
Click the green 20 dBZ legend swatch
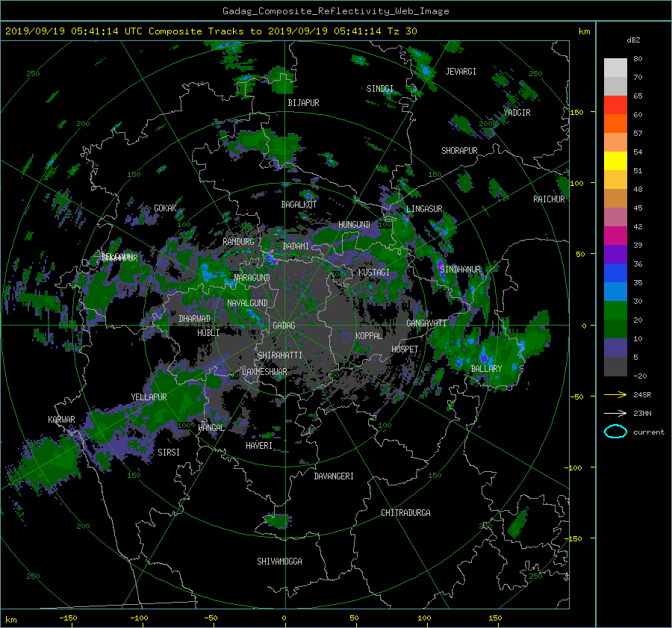(615, 311)
